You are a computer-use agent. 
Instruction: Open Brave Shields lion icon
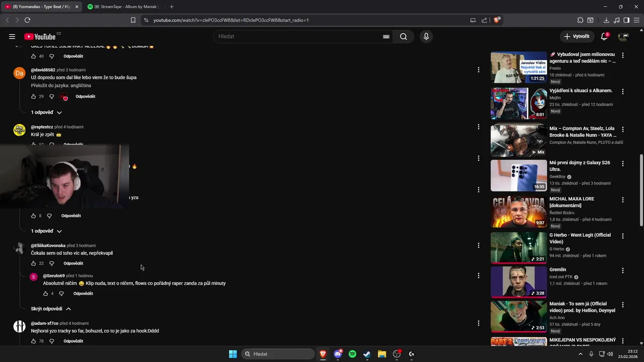tap(497, 20)
